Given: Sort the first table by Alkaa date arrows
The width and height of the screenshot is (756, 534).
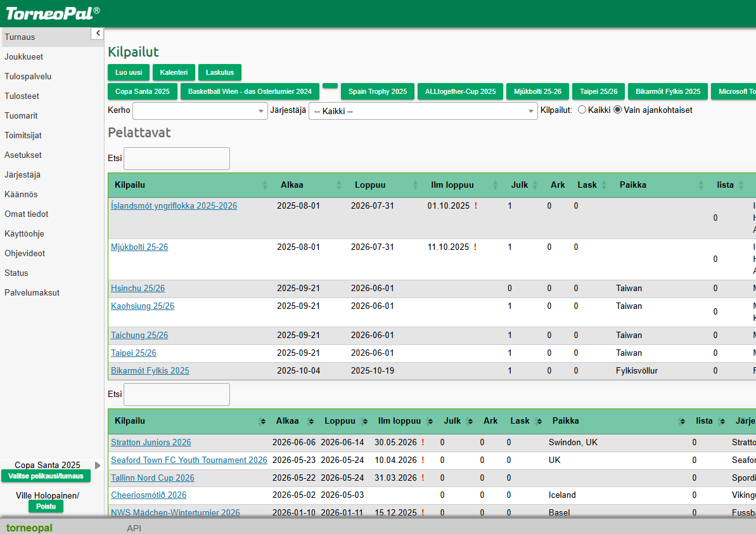Looking at the screenshot, I should click(339, 185).
